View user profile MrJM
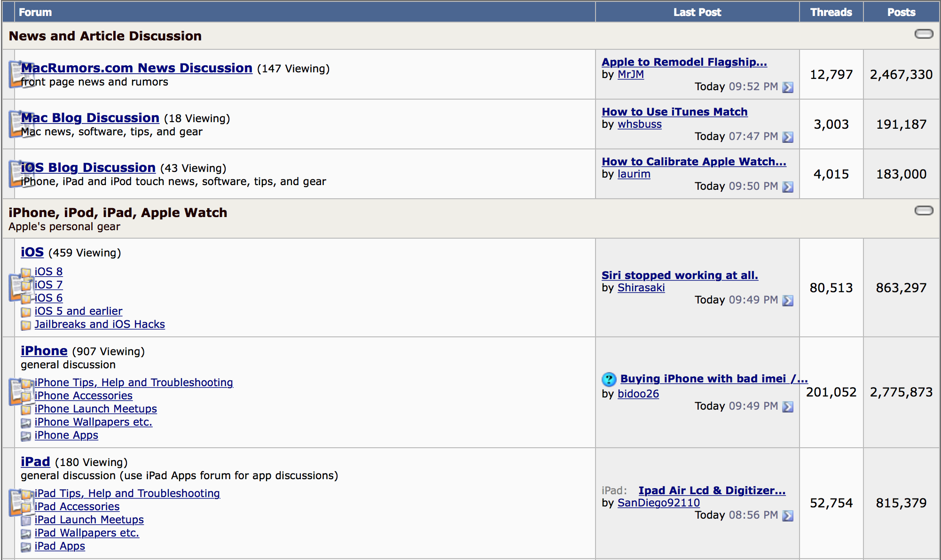Screen dimensions: 941x560 pyautogui.click(x=631, y=74)
